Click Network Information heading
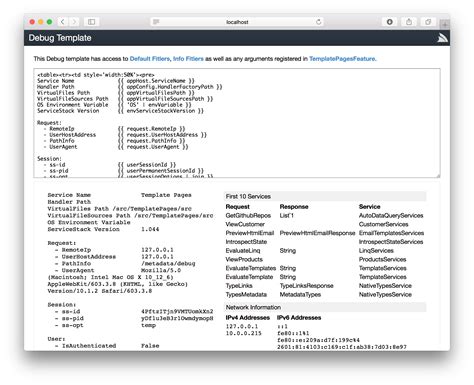The width and height of the screenshot is (474, 385). pyautogui.click(x=253, y=307)
